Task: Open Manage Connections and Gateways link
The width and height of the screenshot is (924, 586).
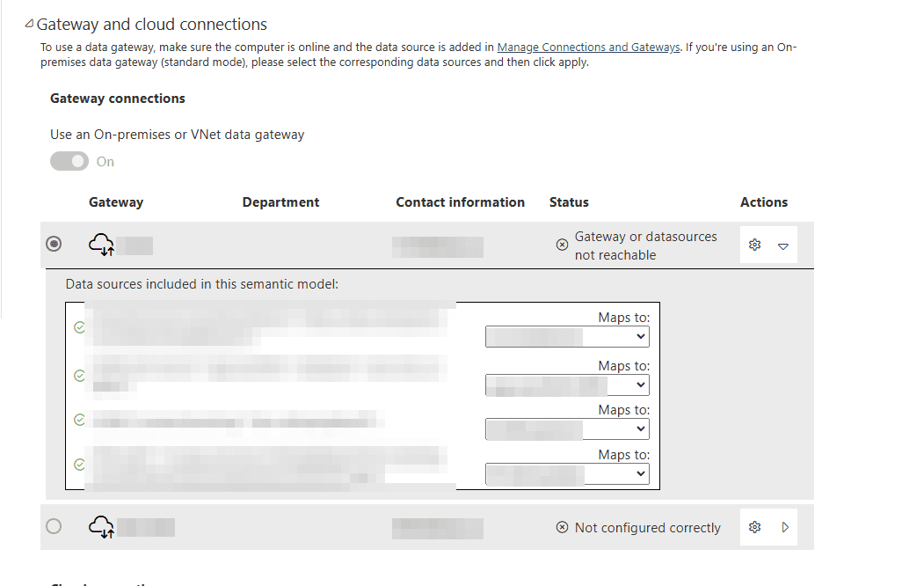Action: coord(588,48)
